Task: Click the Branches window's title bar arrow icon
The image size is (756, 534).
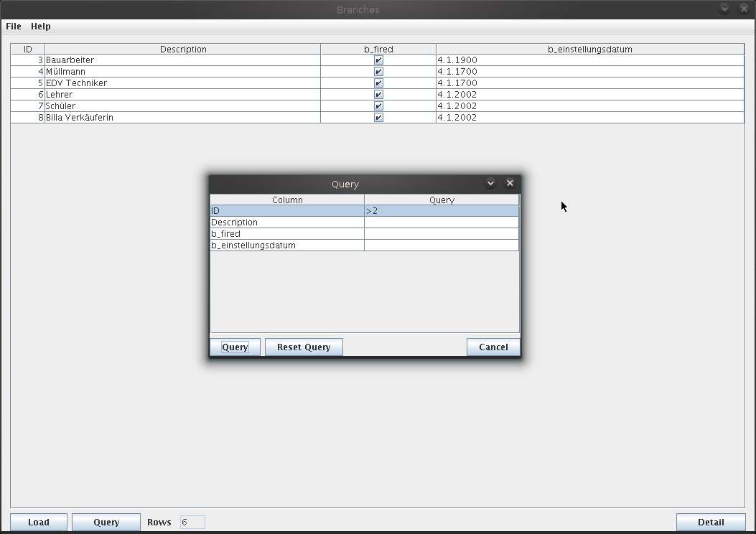Action: pyautogui.click(x=724, y=9)
